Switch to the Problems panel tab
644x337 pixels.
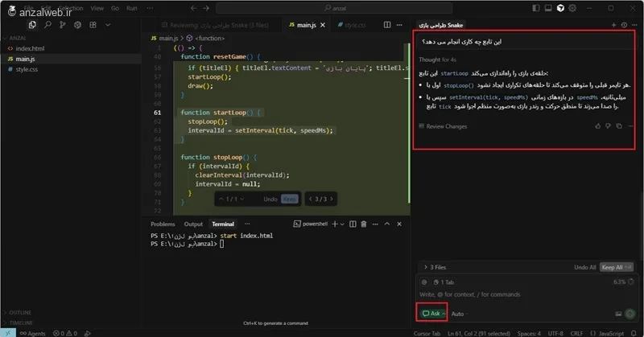coord(163,224)
